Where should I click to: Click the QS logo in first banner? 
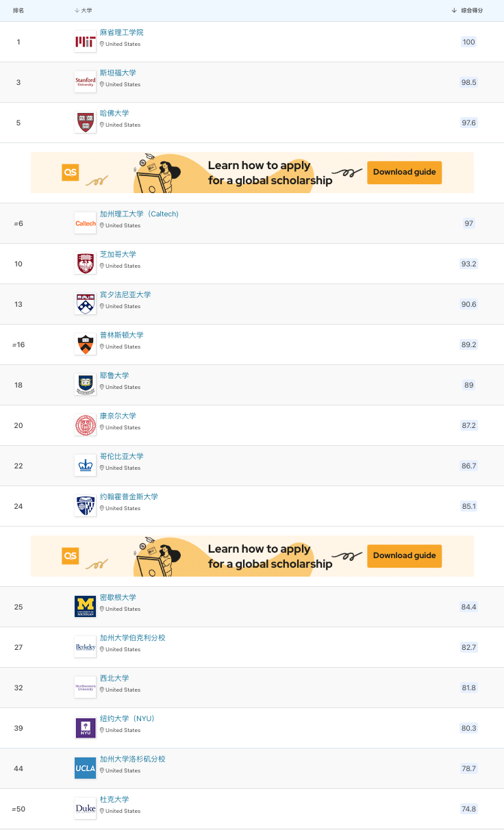[x=71, y=173]
